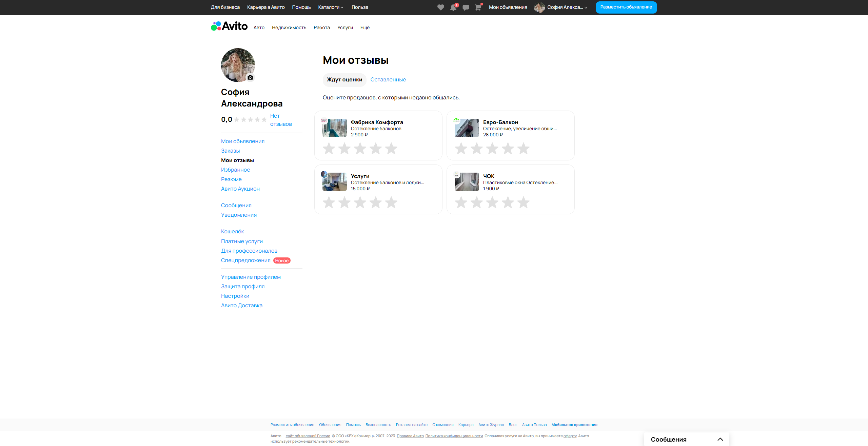Image resolution: width=868 pixels, height=446 pixels.
Task: Click Нет отзывов link
Action: coord(281,120)
